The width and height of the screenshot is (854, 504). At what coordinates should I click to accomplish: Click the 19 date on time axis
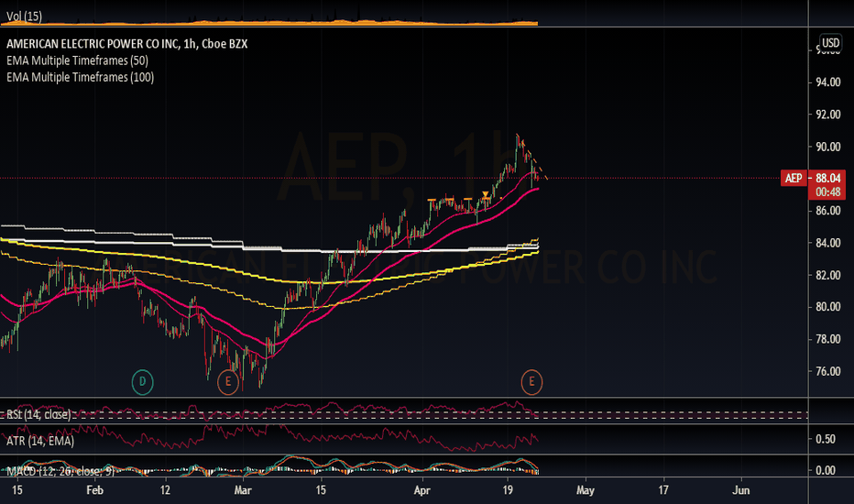508,490
